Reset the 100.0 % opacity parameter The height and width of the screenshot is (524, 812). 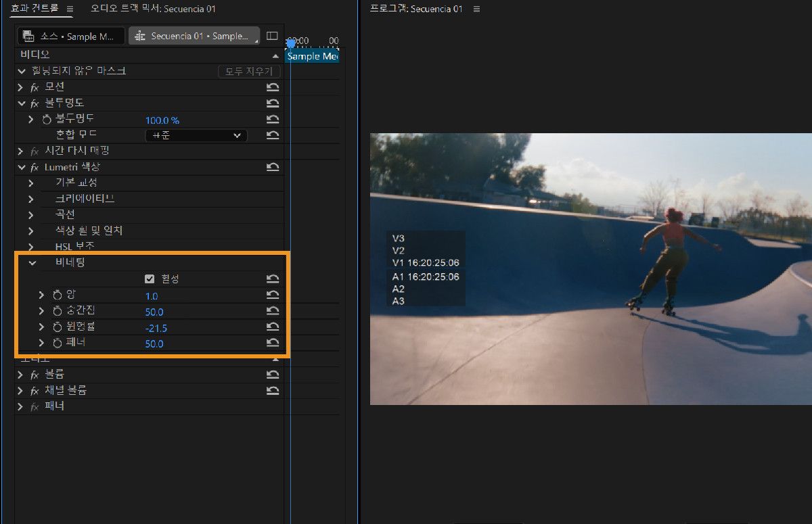coord(273,119)
